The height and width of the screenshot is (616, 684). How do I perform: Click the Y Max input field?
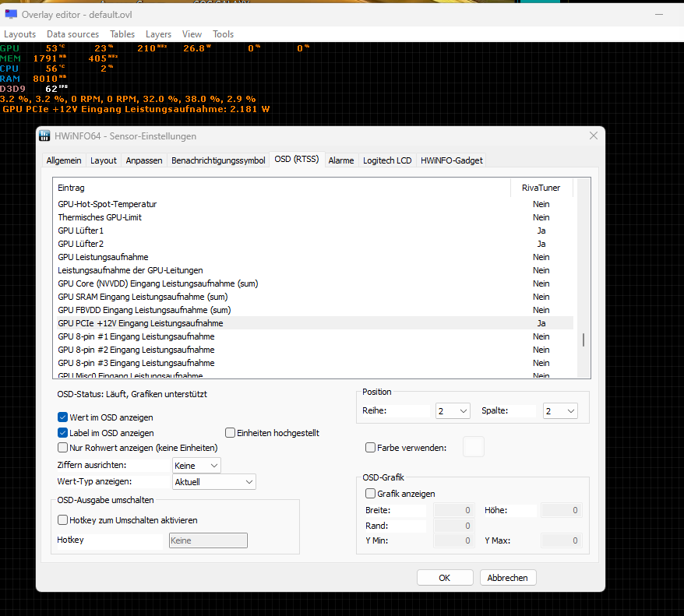[x=562, y=540]
